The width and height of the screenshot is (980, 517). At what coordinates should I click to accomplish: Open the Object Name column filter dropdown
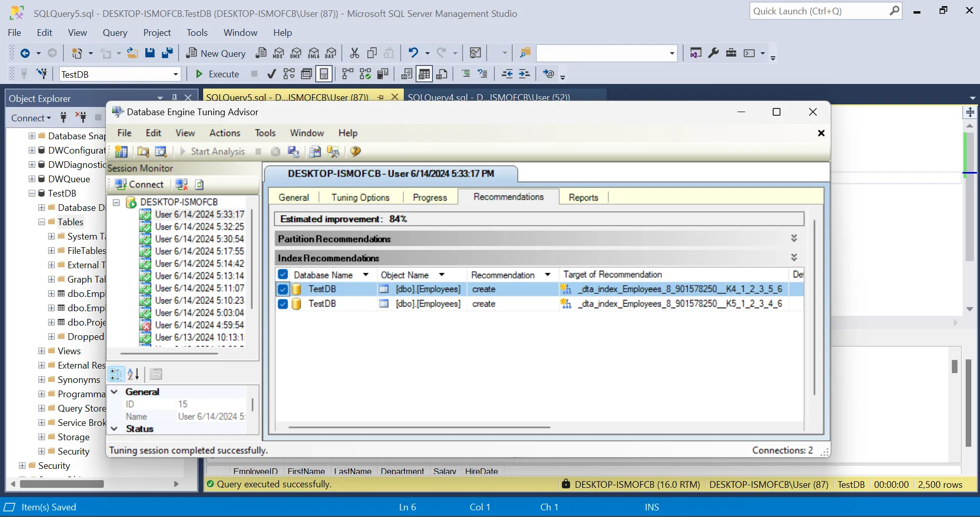point(442,275)
